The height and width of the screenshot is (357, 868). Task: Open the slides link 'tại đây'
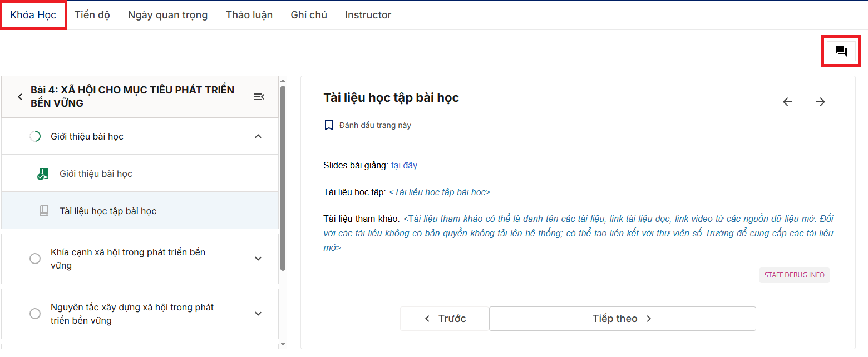pyautogui.click(x=404, y=165)
